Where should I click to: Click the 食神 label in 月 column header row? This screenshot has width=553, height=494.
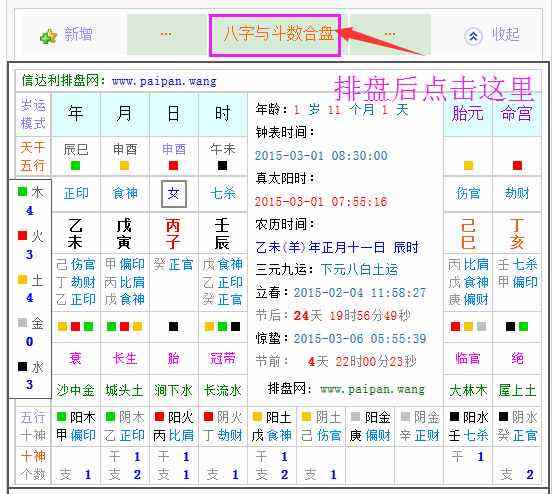tap(125, 194)
